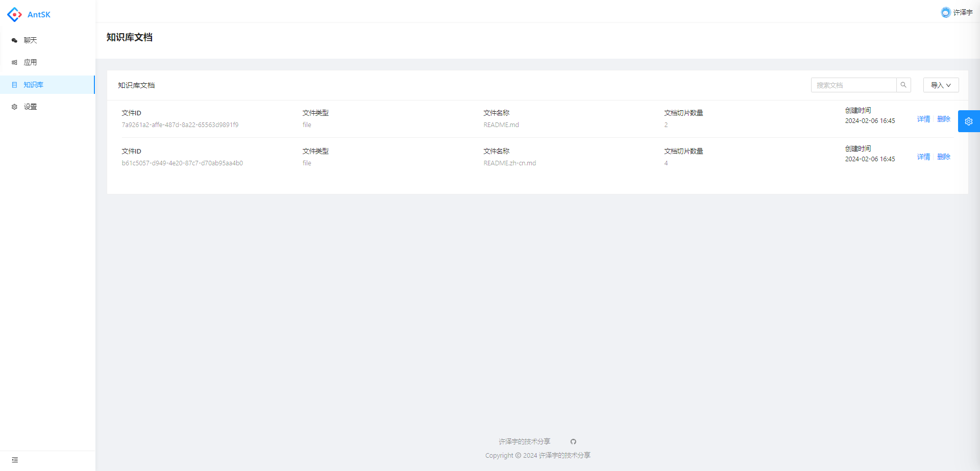Screen dimensions: 980x471
Task: Open user menu for 许泽宇
Action: point(963,12)
